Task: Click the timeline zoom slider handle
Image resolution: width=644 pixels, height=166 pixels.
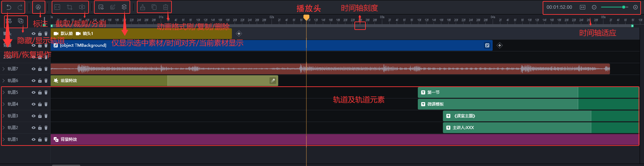Action: 624,7
